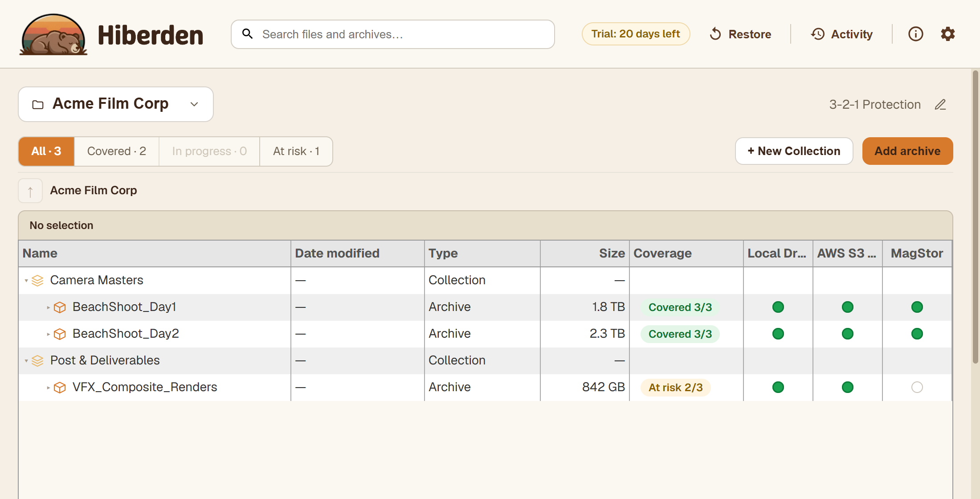Edit 3-2-1 Protection with pencil icon
This screenshot has width=980, height=499.
point(940,104)
